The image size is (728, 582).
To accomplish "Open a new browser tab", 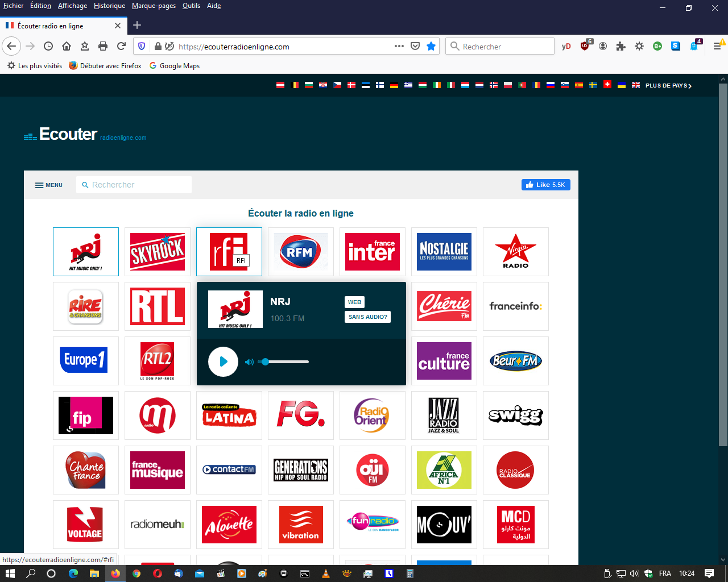I will [137, 26].
